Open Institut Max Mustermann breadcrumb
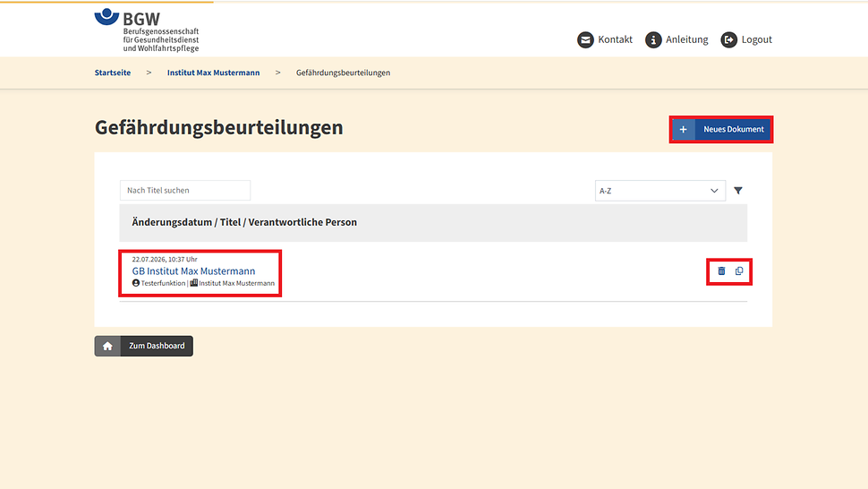Screen dimensions: 868x489 [213, 73]
